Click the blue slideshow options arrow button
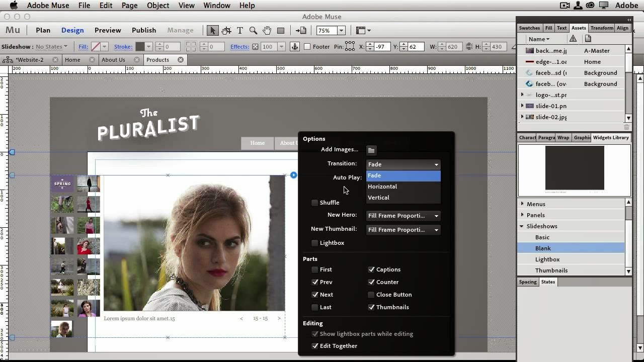 293,175
